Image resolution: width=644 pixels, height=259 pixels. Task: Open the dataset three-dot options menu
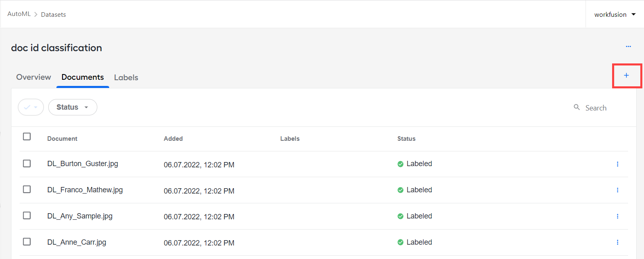[x=628, y=47]
